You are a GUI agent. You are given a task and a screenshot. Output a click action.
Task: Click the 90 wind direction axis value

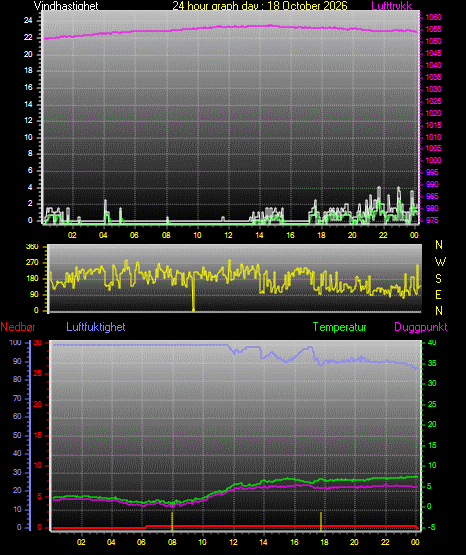pos(34,294)
